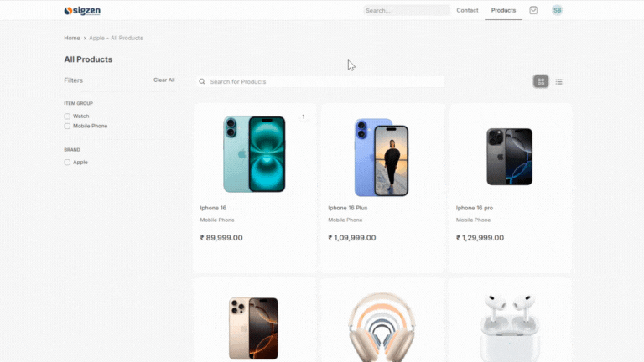Screen dimensions: 644x362
Task: Check the Watch item group filter
Action: [x=67, y=116]
